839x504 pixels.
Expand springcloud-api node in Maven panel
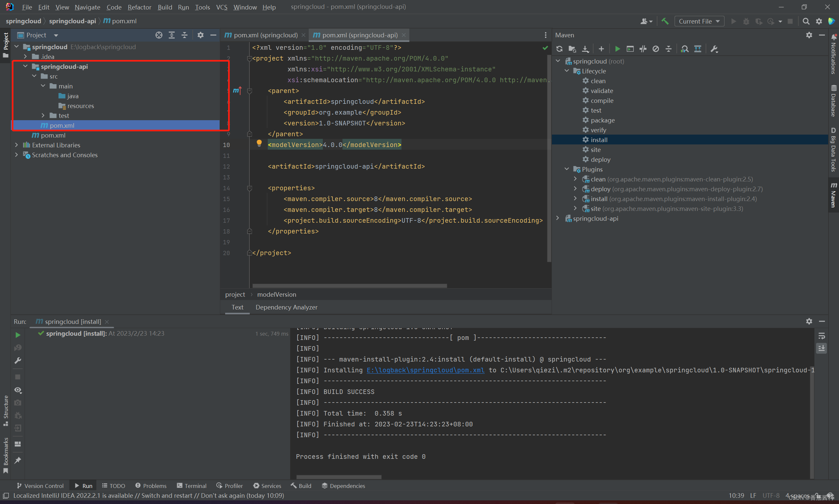click(557, 218)
